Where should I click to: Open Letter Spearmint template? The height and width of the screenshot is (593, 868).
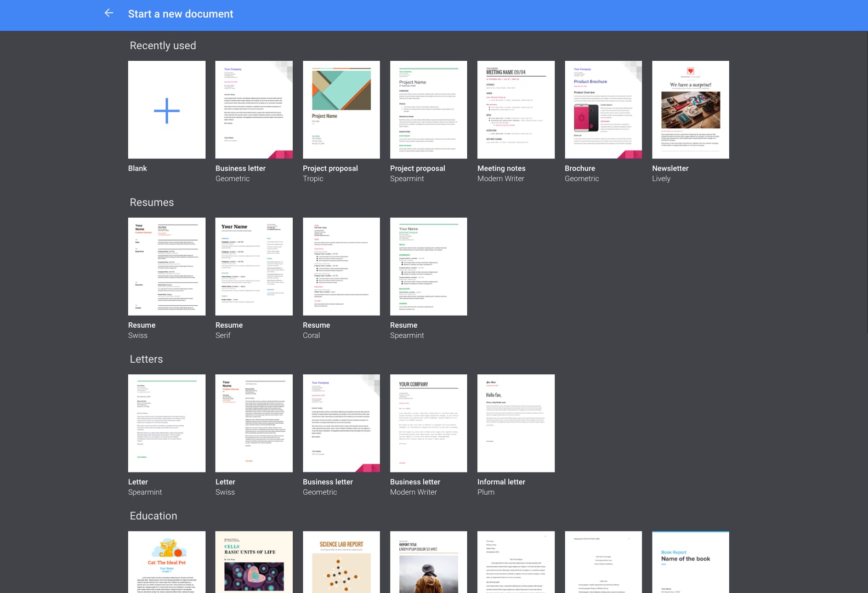click(x=167, y=423)
